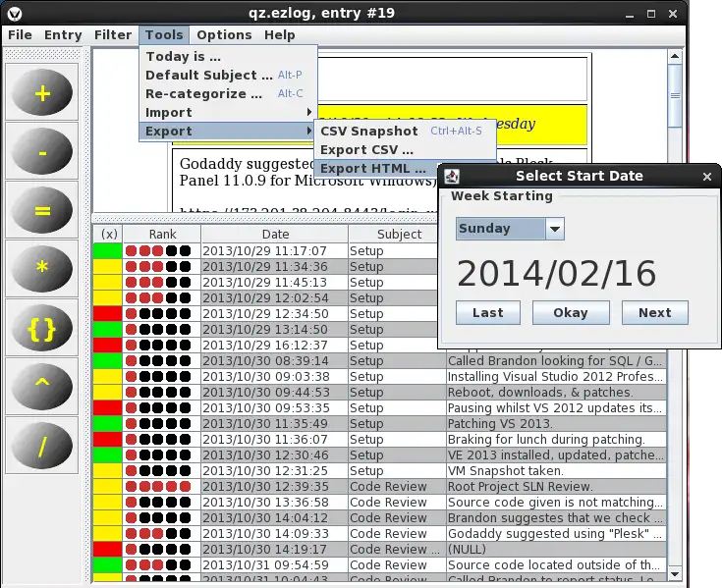Choose 'Re-categorize ...' menu item
The height and width of the screenshot is (588, 722).
tap(228, 94)
